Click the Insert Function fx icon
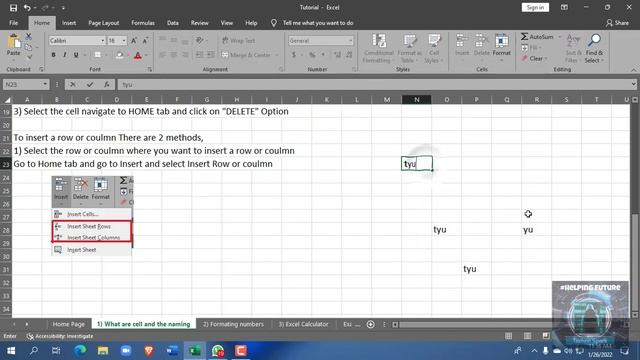The height and width of the screenshot is (360, 640). point(107,84)
